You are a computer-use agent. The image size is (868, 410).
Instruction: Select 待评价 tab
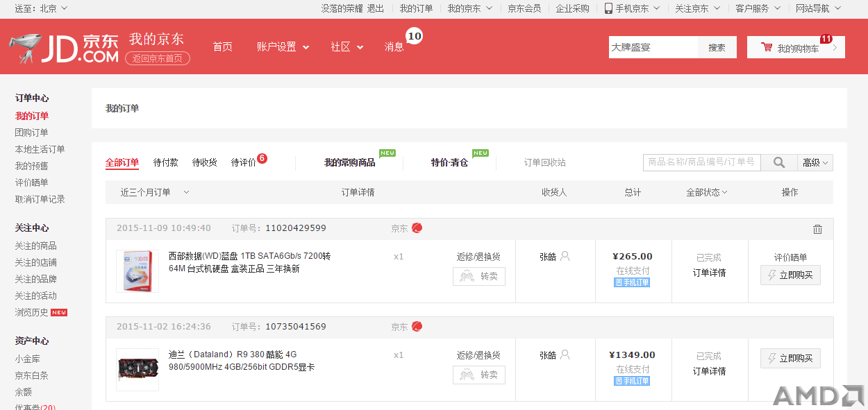pyautogui.click(x=244, y=162)
